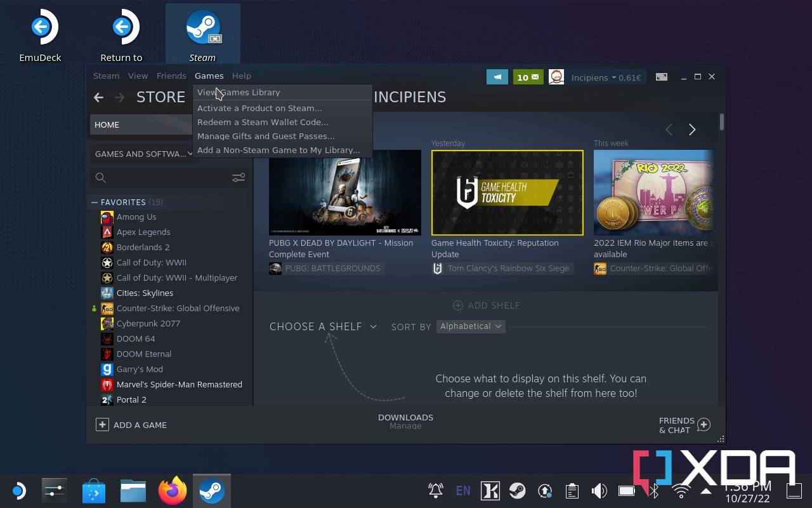Click the library search field
Screen dimensions: 812x508
pyautogui.click(x=162, y=178)
